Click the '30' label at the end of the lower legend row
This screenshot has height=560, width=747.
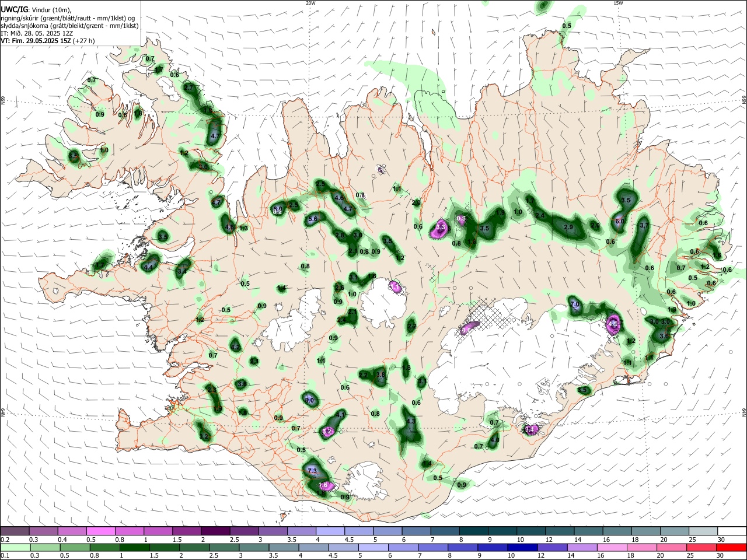(x=721, y=555)
